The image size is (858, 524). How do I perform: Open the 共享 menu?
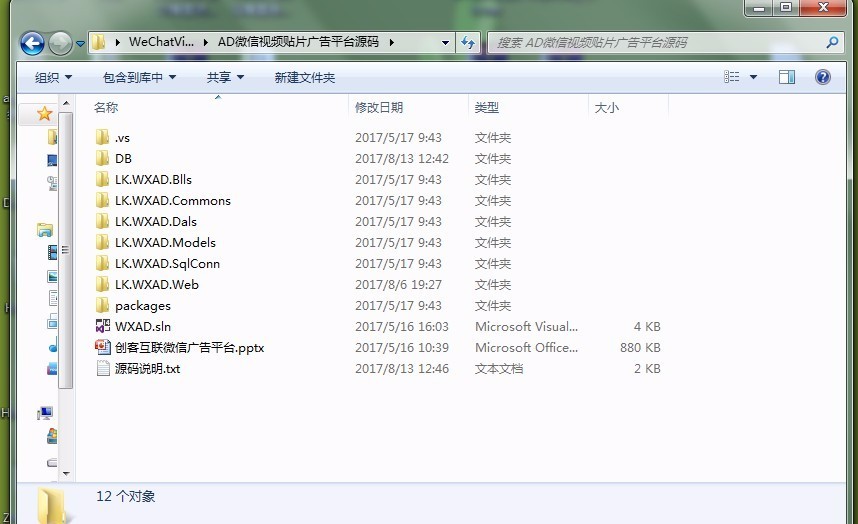tap(225, 78)
